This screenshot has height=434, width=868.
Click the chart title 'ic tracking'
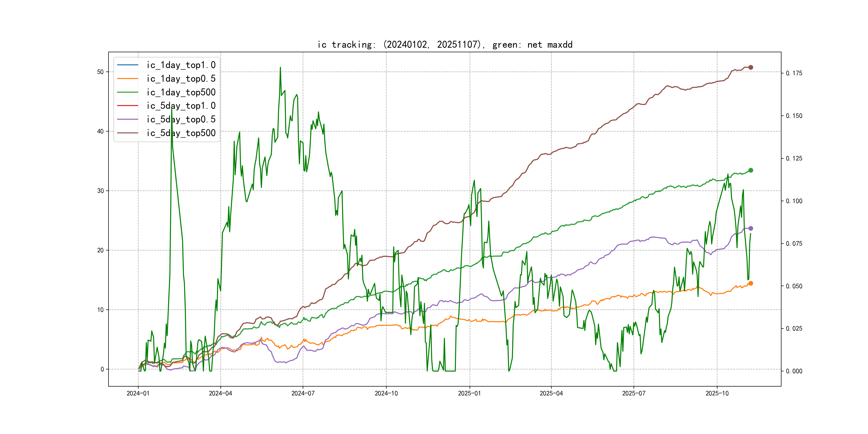444,44
